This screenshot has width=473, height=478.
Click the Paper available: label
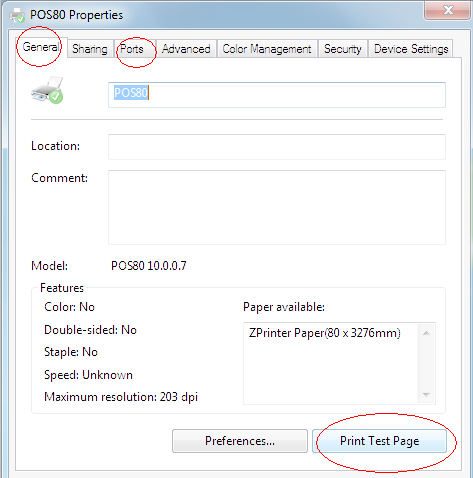pyautogui.click(x=284, y=307)
